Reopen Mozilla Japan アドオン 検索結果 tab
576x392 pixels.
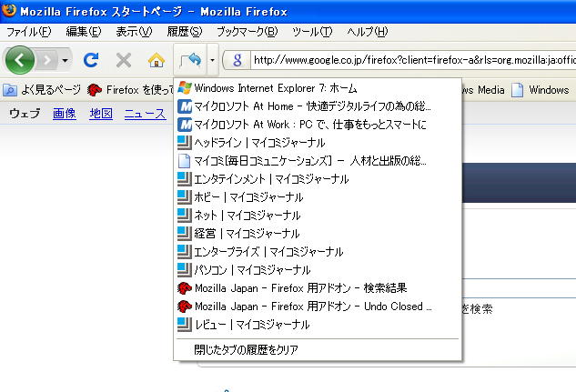coord(318,288)
